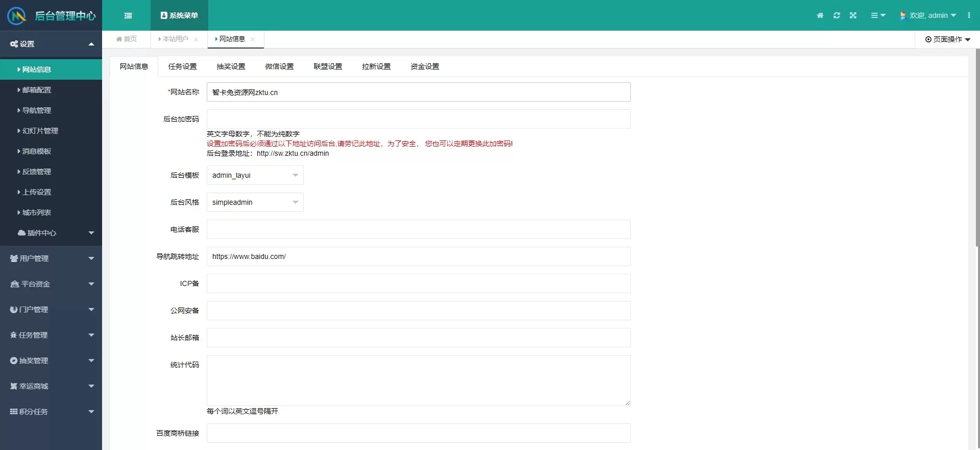Click the vertical dots more icon
Viewport: 980px width, 450px height.
pyautogui.click(x=969, y=15)
